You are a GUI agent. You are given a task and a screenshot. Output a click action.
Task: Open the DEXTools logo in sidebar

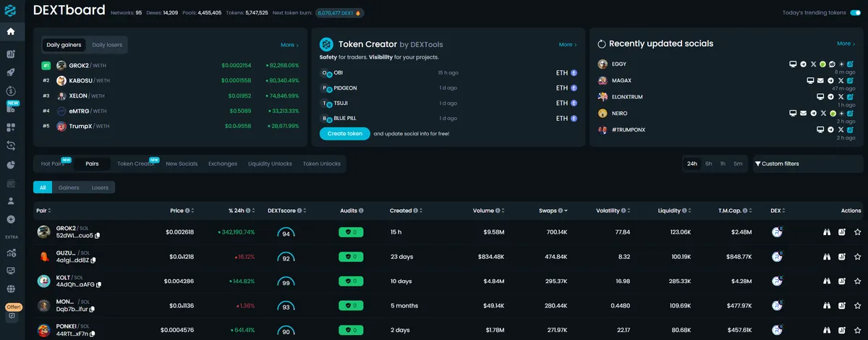[11, 11]
